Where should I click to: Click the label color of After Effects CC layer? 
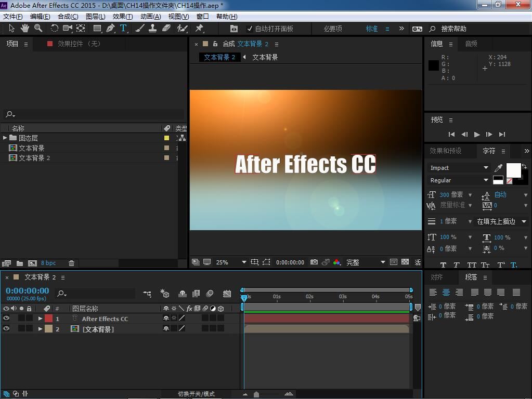[49, 318]
